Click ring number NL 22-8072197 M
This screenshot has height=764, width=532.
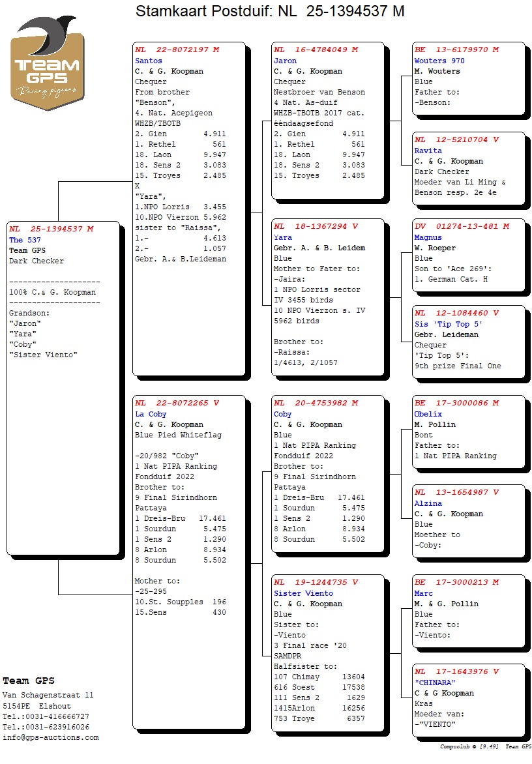[177, 50]
